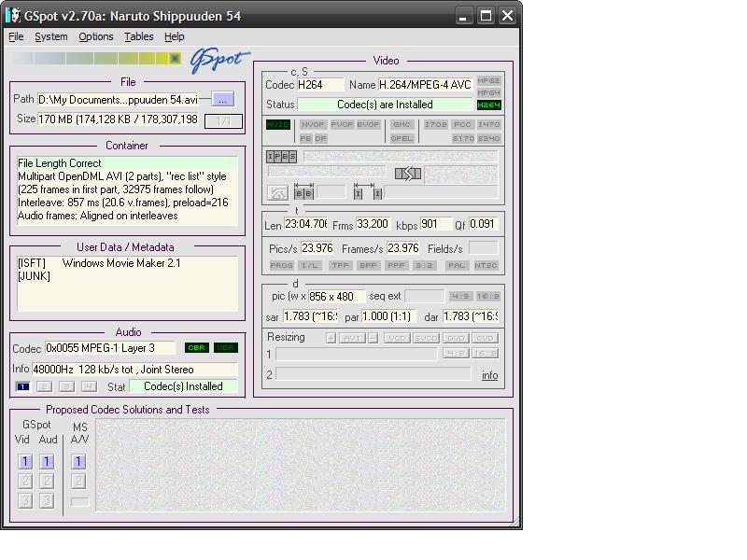
Task: Click MS A/V test button 1
Action: click(x=78, y=461)
